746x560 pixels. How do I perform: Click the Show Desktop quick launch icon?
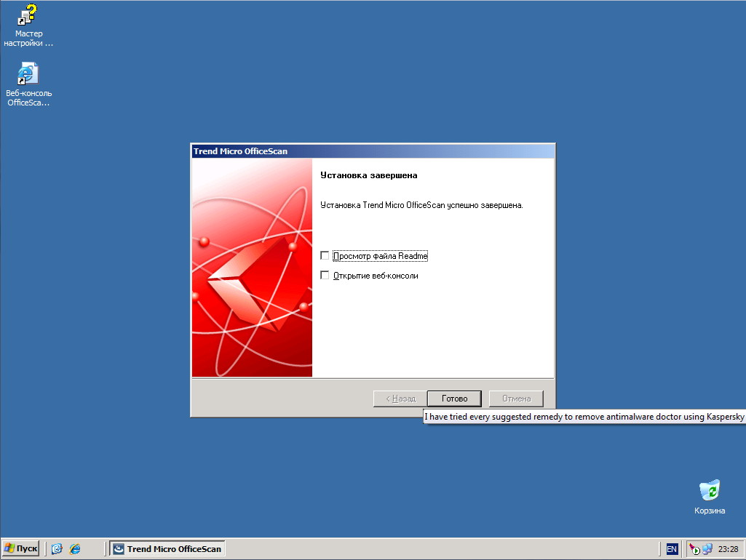tap(57, 548)
